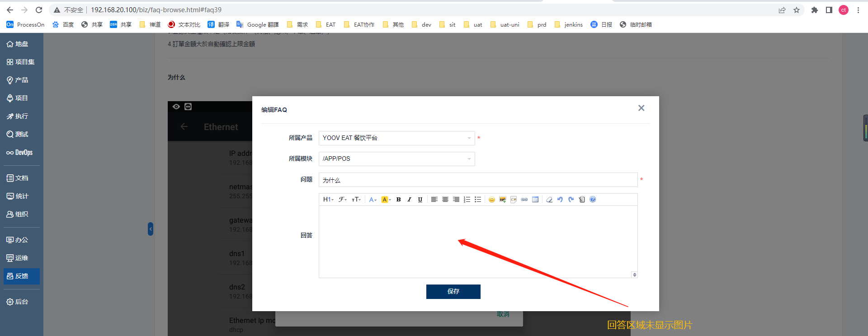Insert a hyperlink via the link icon
868x336 pixels.
pyautogui.click(x=524, y=200)
